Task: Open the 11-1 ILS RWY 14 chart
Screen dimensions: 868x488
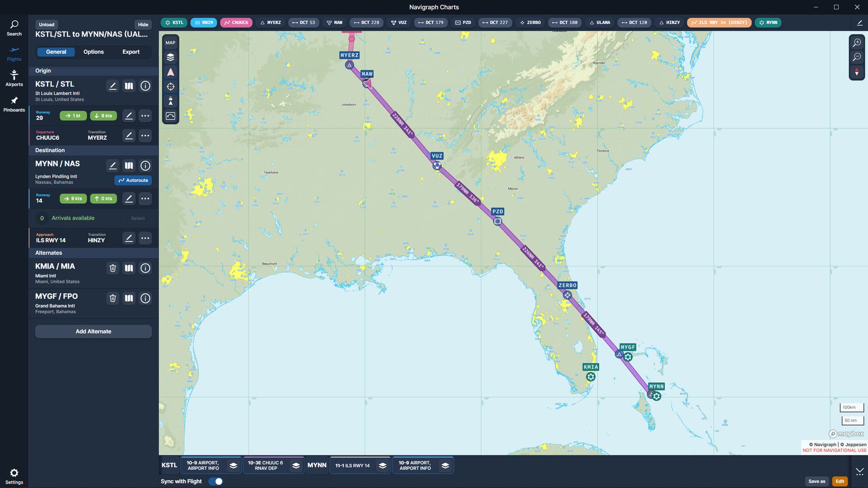Action: [x=353, y=465]
